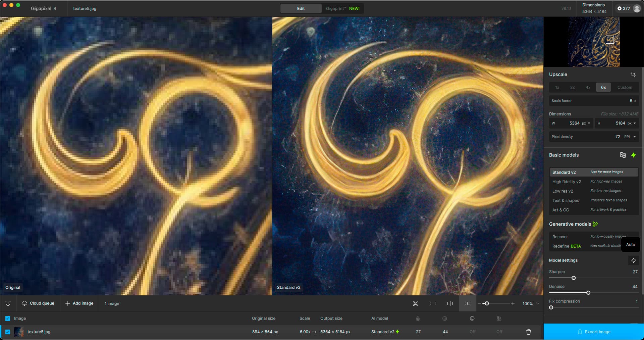Expand the 100% zoom level dropdown
The image size is (644, 340).
[x=538, y=303]
